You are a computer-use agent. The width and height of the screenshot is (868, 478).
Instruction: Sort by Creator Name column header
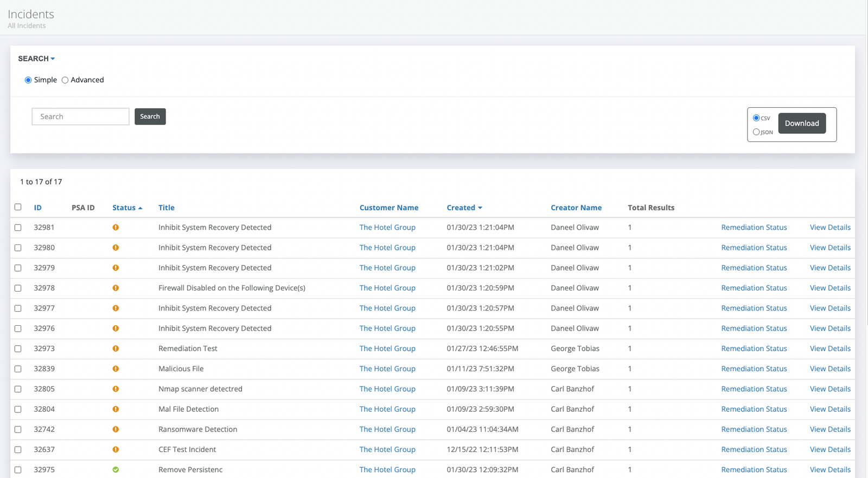tap(576, 208)
